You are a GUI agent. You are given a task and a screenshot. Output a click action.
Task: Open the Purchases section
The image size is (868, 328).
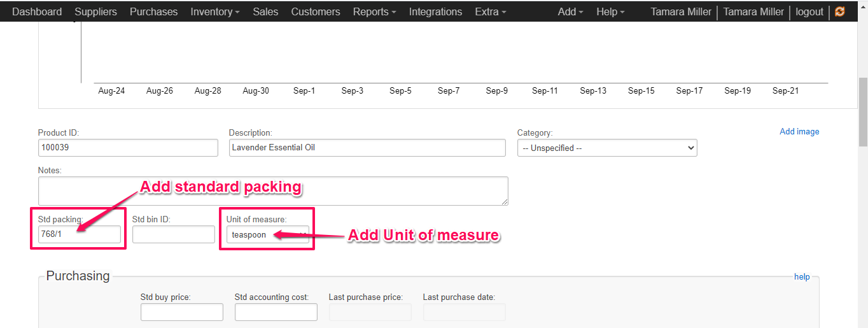coord(153,11)
